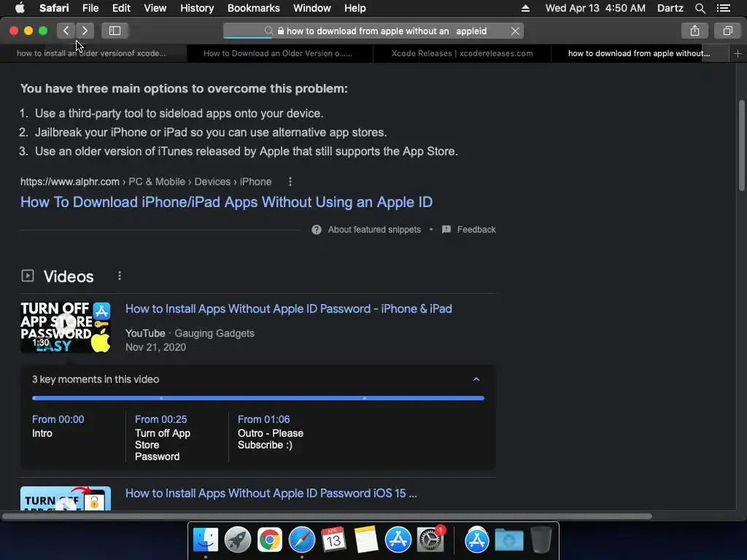
Task: Select the 'how to download from apple without' tab
Action: 639,53
